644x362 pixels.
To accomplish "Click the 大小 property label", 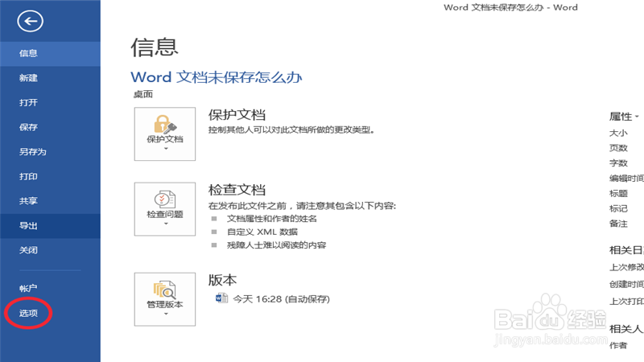I will tap(618, 133).
